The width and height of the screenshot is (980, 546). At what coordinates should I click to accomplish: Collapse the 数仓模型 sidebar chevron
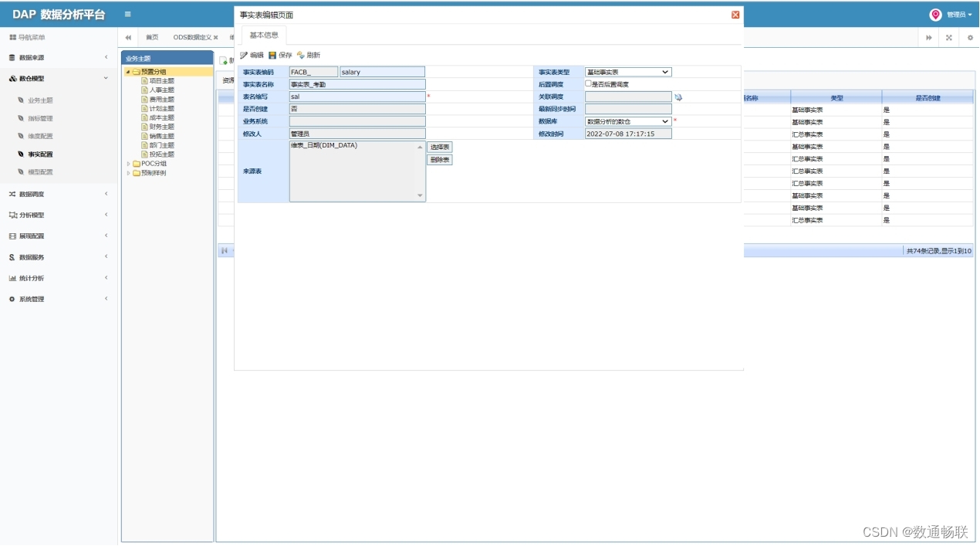[x=106, y=79]
